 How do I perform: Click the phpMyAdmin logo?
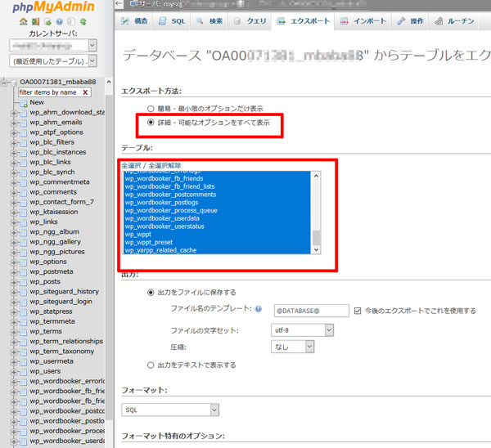(x=53, y=7)
